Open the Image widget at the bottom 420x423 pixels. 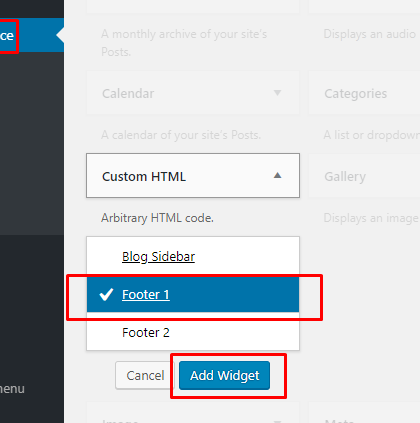(193, 413)
